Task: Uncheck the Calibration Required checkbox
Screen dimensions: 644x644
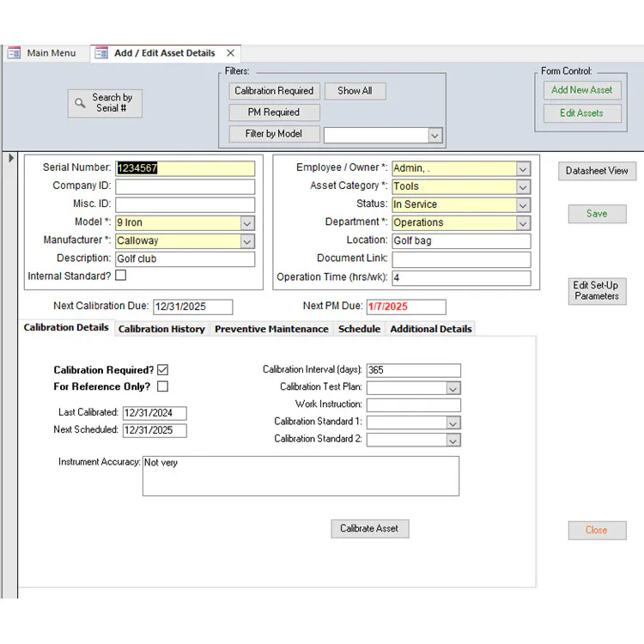Action: 162,369
